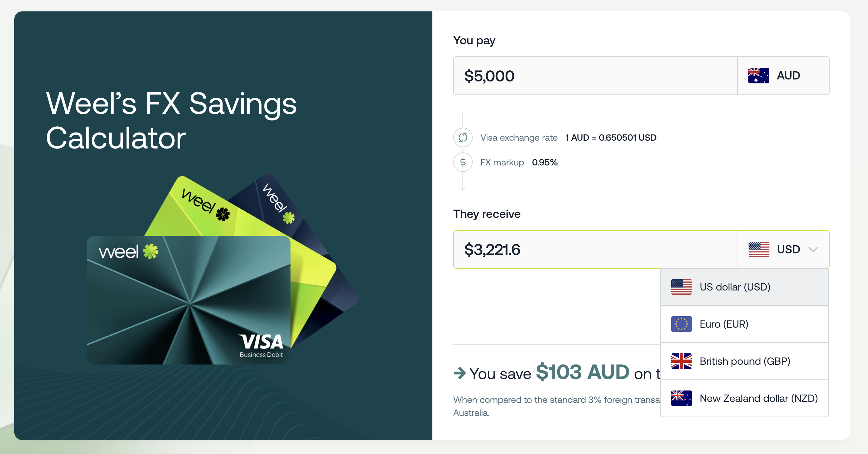This screenshot has height=454, width=868.
Task: Click the They receive amount field
Action: pyautogui.click(x=595, y=249)
